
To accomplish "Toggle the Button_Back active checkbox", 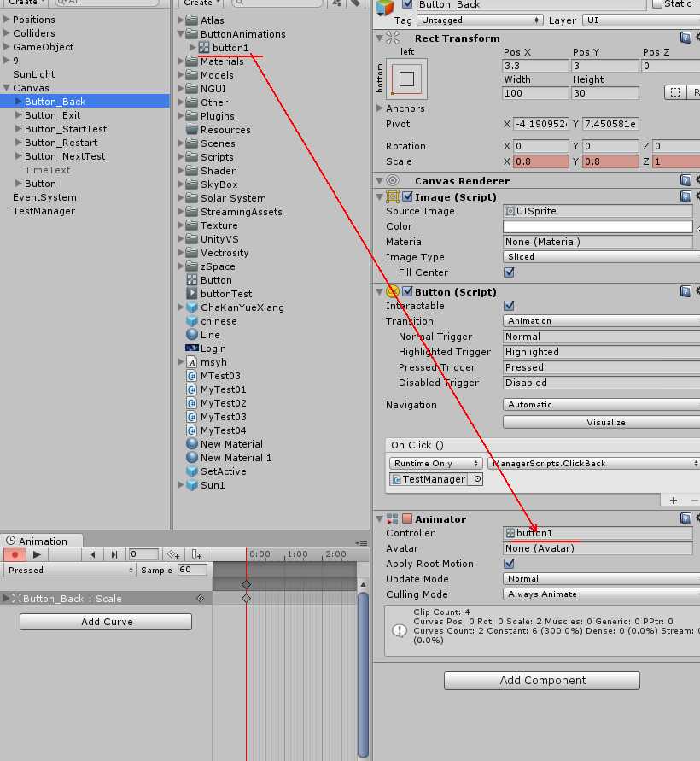I will coord(407,4).
